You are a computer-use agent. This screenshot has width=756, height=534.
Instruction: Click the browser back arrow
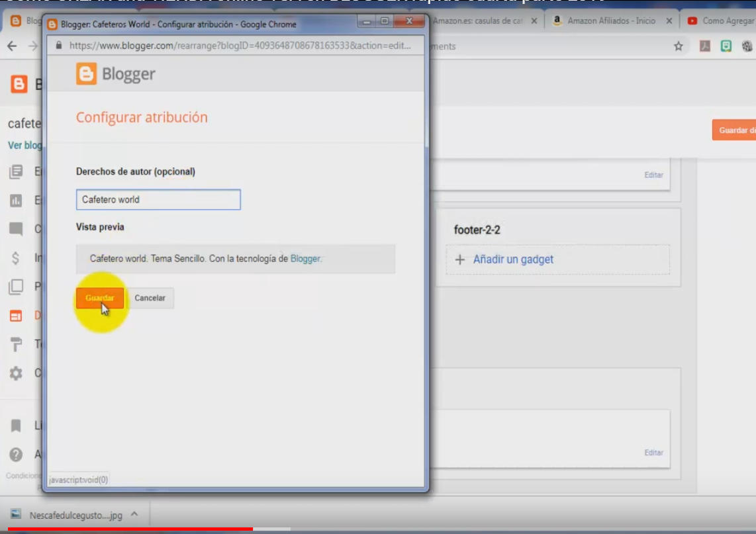12,46
